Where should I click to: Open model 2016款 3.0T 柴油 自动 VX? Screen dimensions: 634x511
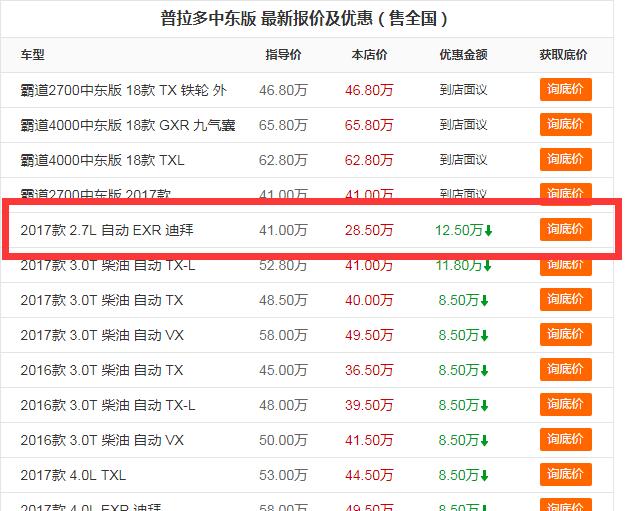click(102, 440)
